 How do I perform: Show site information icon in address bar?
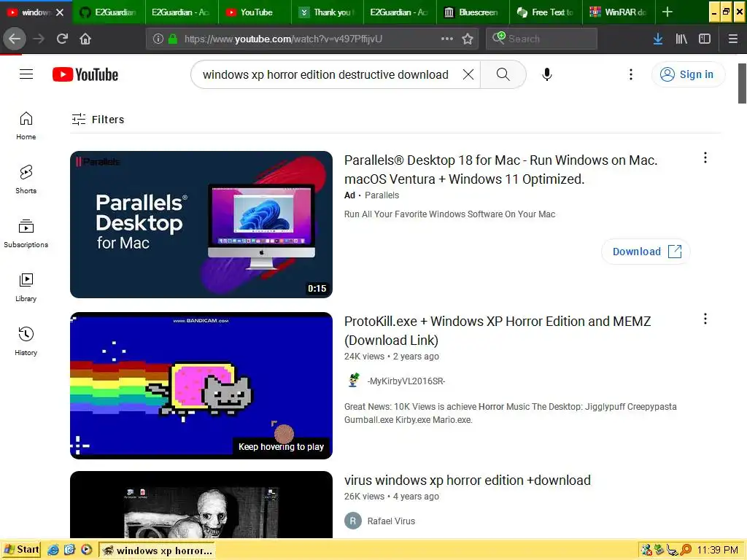click(x=158, y=39)
